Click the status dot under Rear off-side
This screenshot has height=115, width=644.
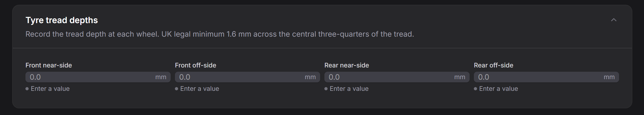475,89
